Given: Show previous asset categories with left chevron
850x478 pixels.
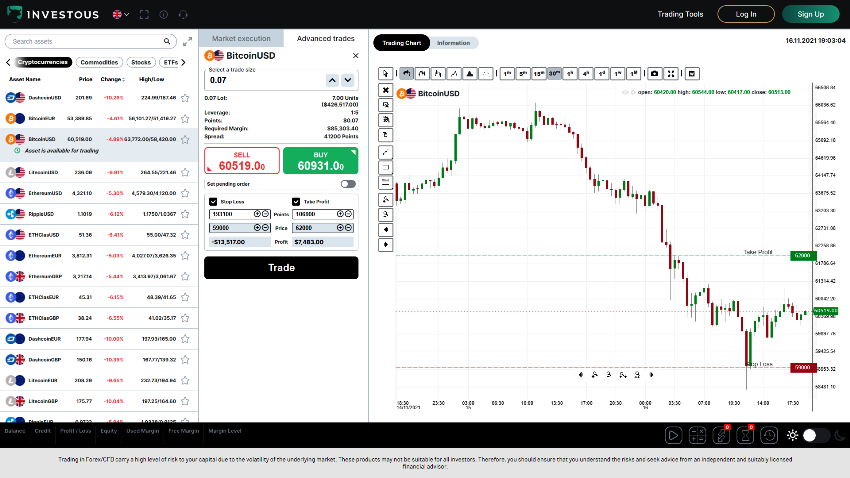Looking at the screenshot, I should tap(8, 62).
